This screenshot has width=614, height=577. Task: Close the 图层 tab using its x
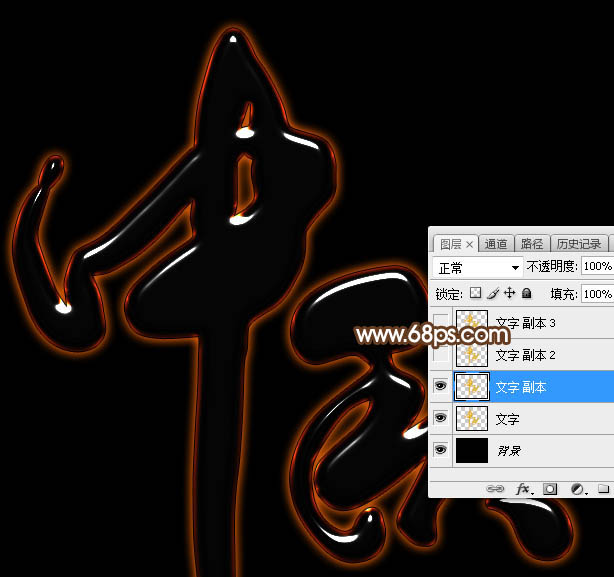[x=470, y=245]
